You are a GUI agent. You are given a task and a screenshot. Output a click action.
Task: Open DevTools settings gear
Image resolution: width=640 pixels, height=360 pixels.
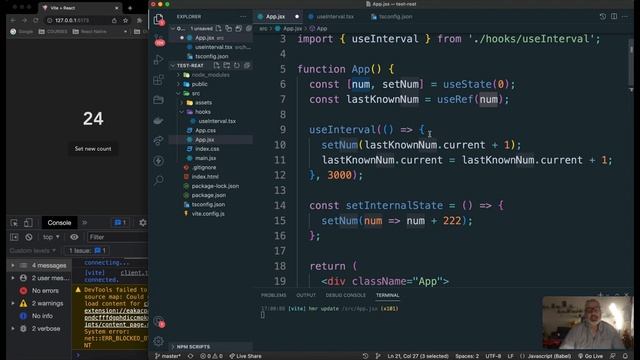(x=142, y=222)
